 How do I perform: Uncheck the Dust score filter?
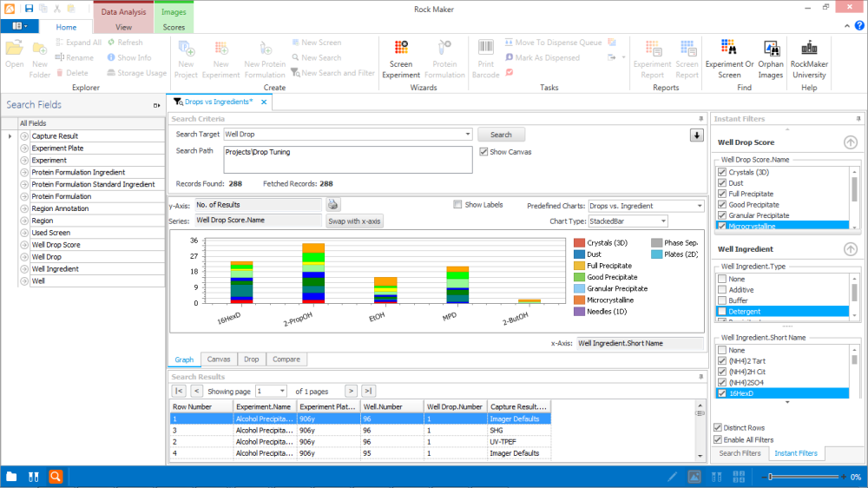(x=722, y=183)
